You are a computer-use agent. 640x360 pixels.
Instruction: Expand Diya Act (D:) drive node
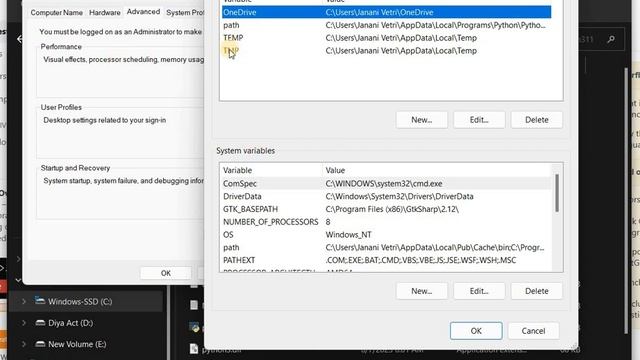tap(24, 323)
